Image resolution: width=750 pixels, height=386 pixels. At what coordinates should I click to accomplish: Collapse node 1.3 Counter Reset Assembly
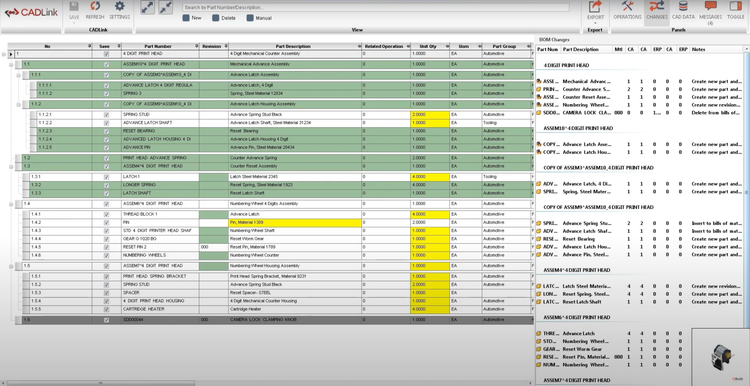click(11, 166)
